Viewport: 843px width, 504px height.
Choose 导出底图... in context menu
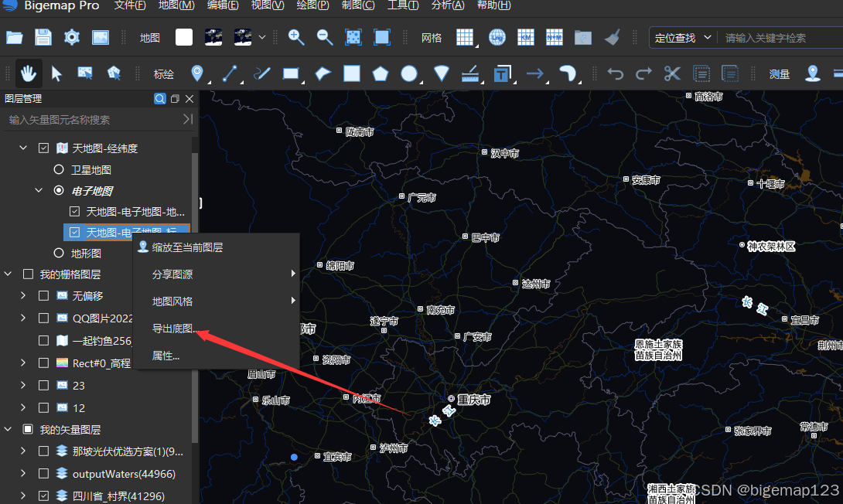point(216,329)
